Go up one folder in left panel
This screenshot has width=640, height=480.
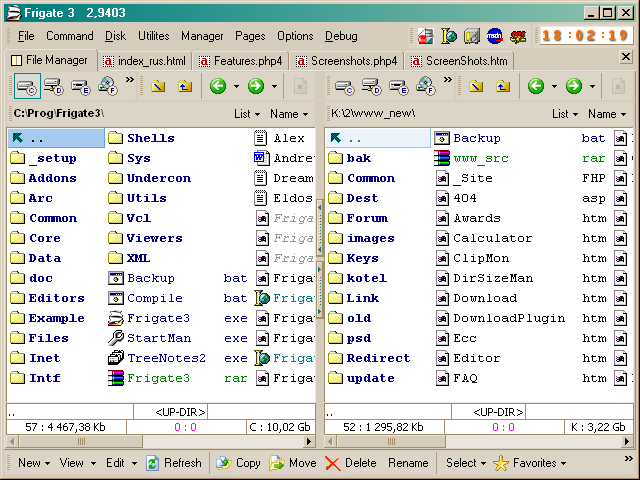tap(185, 86)
